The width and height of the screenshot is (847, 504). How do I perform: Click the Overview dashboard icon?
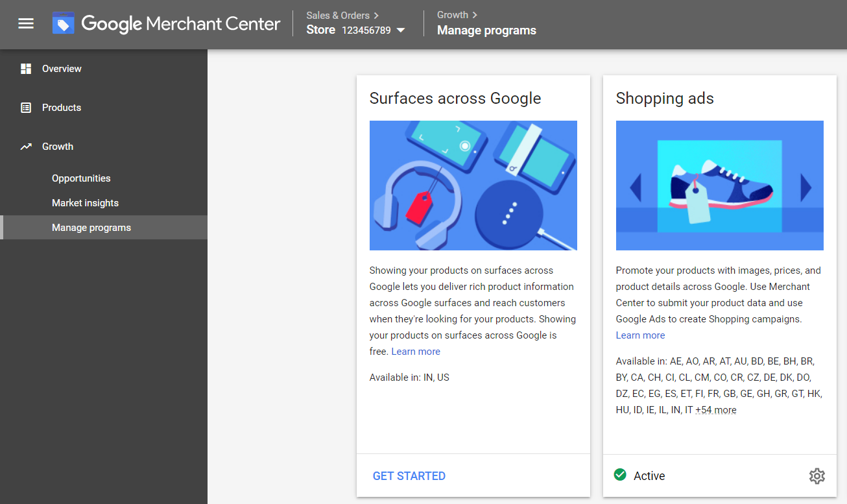click(26, 69)
